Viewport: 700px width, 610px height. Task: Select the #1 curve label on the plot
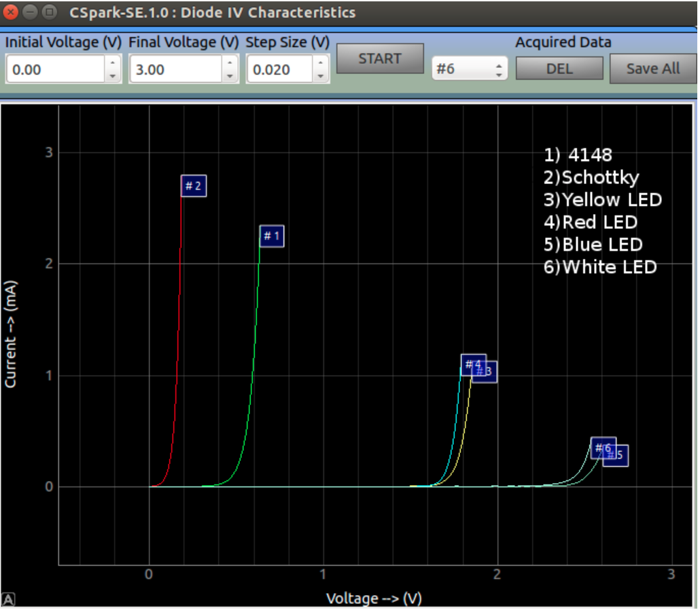pos(271,236)
